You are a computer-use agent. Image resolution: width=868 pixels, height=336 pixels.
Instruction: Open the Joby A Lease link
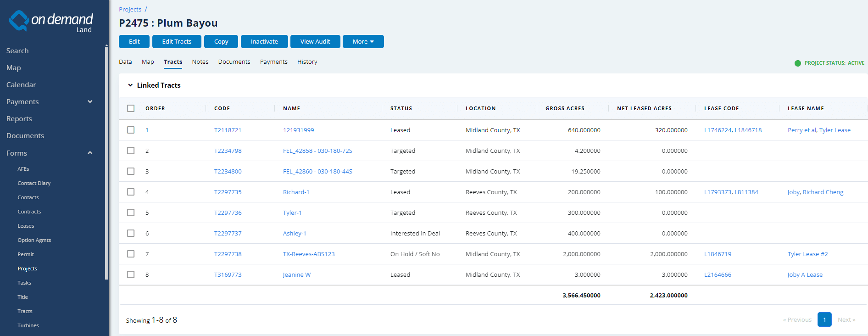click(805, 274)
